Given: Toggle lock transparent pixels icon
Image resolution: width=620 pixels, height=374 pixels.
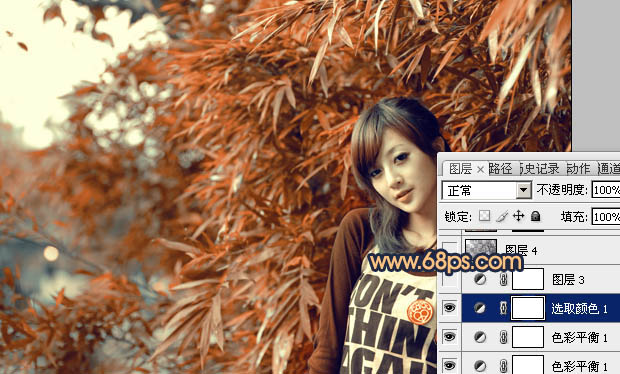Looking at the screenshot, I should [x=485, y=216].
